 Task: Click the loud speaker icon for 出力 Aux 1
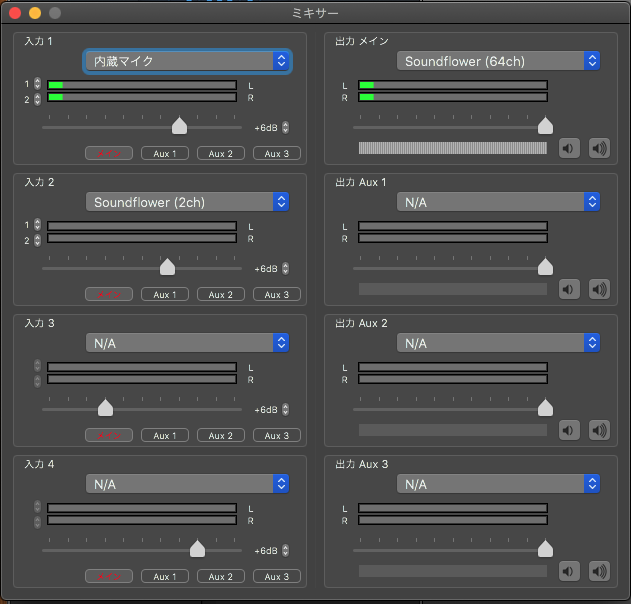click(x=599, y=290)
